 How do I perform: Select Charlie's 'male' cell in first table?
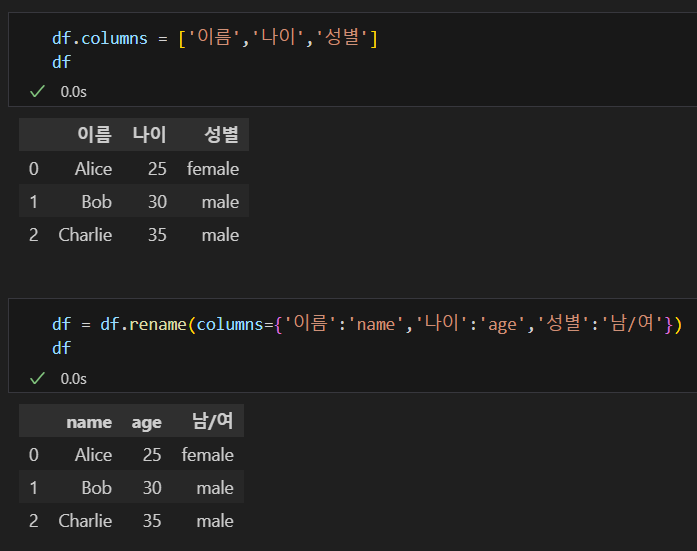pyautogui.click(x=220, y=235)
